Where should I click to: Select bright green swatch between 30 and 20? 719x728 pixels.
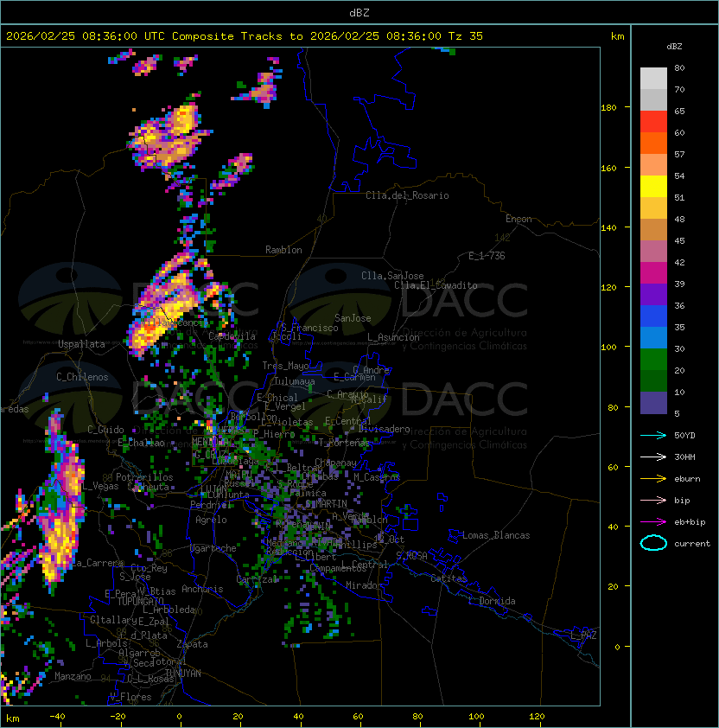coord(653,360)
